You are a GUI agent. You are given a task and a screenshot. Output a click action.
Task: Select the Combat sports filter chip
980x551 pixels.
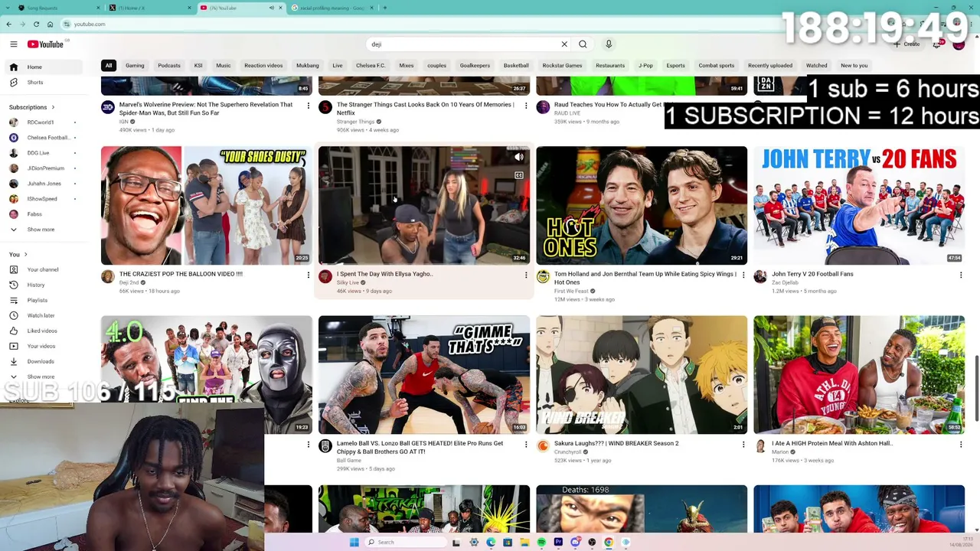pyautogui.click(x=717, y=66)
